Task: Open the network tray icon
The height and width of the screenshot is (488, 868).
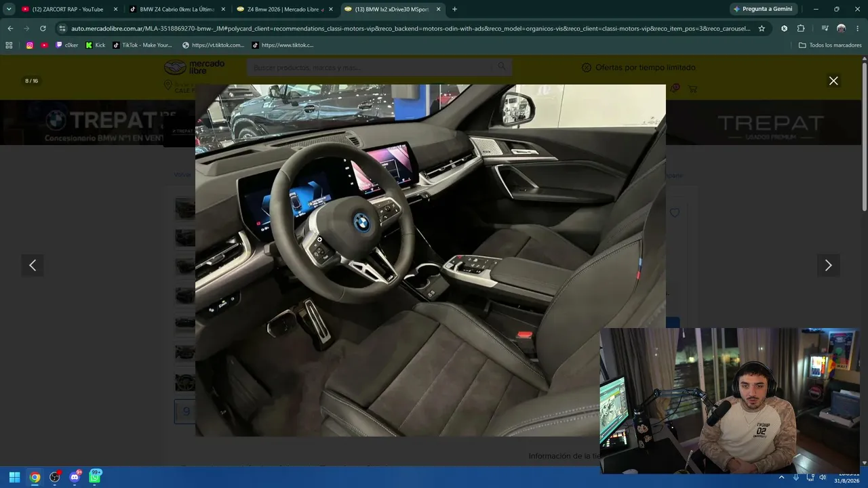Action: [810, 477]
